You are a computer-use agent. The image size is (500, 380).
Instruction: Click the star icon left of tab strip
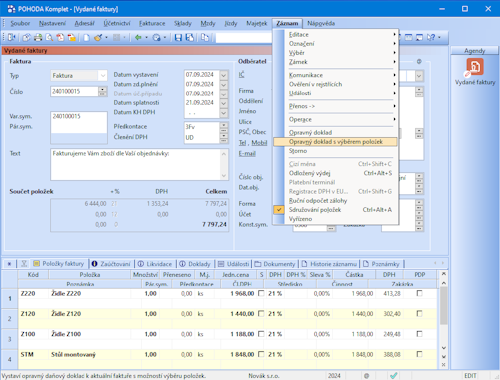coord(9,264)
